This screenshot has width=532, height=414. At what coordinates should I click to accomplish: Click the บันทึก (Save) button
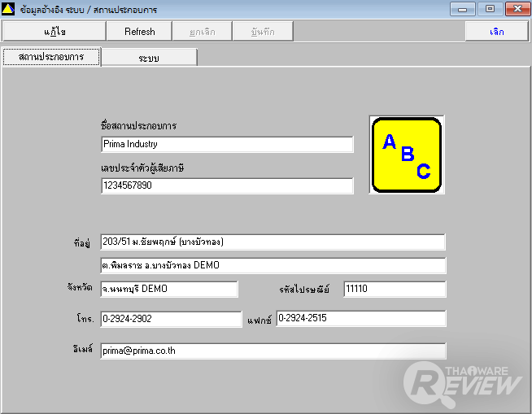point(263,31)
